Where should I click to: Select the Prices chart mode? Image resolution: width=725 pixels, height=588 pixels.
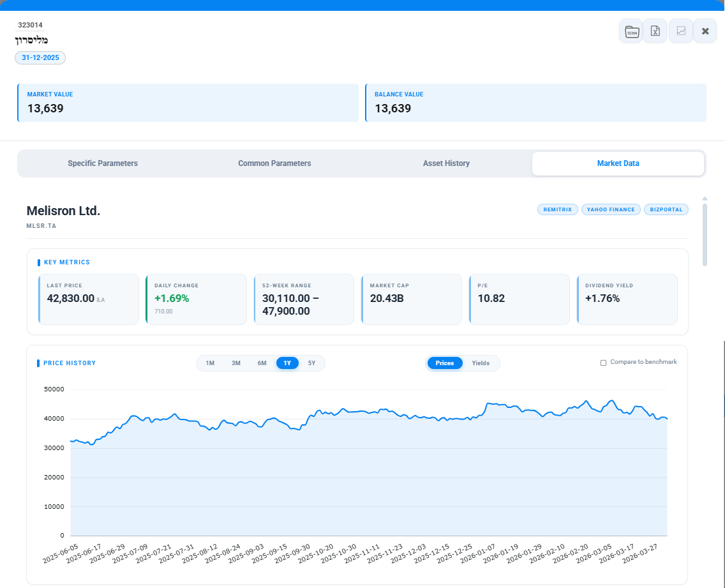[444, 363]
